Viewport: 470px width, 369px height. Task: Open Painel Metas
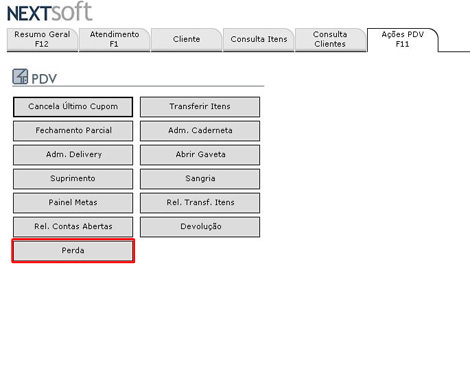pos(73,203)
